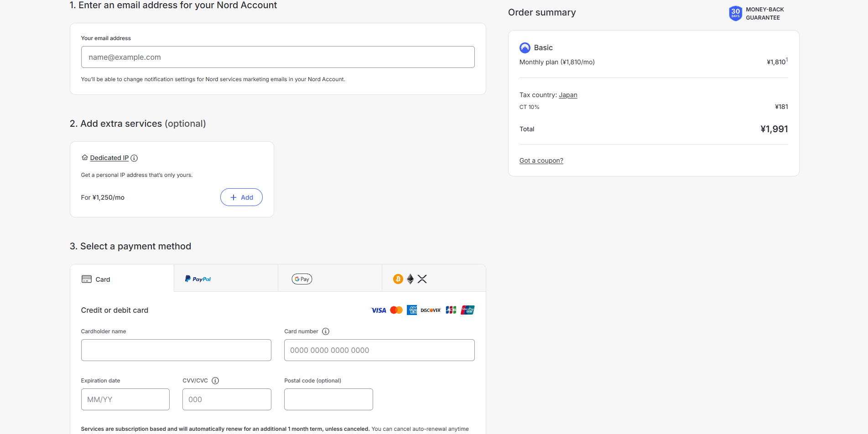Viewport: 868px width, 434px height.
Task: Click the MONEY-BACK GUARANTEE text
Action: click(x=765, y=14)
